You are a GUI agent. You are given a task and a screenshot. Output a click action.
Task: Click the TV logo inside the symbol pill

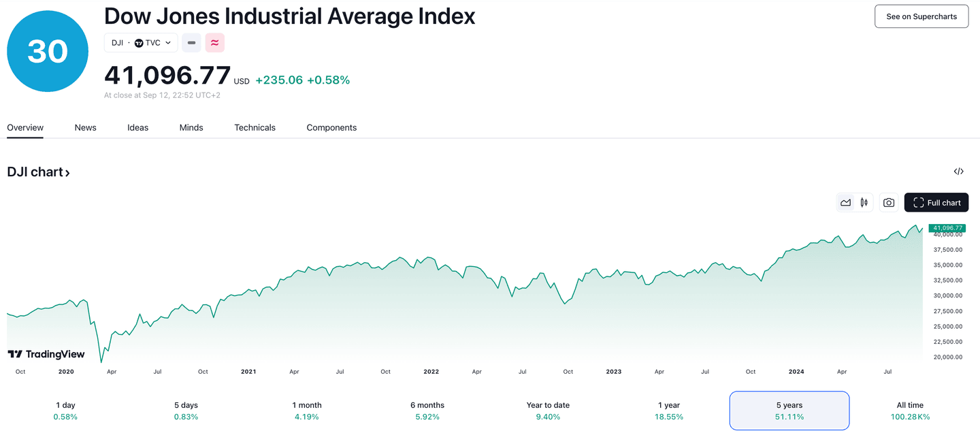(x=140, y=42)
